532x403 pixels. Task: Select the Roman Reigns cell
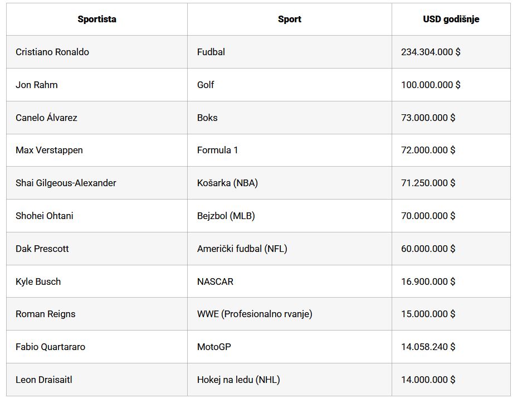[x=46, y=314]
